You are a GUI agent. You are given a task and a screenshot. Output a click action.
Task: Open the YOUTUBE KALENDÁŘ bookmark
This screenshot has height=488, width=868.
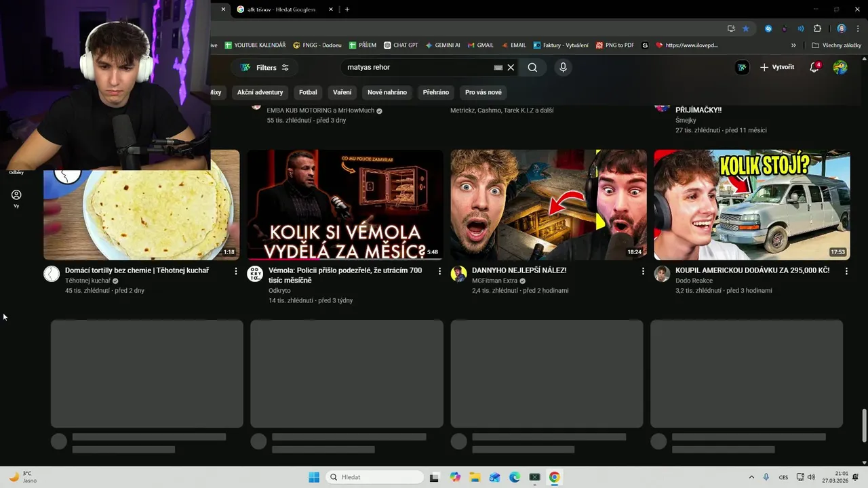point(255,45)
